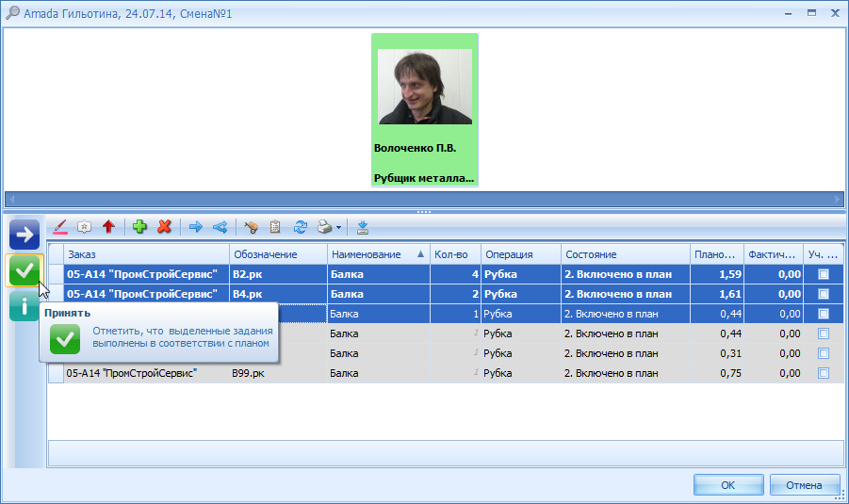Toggle checkbox in the B4.рк row

click(824, 294)
